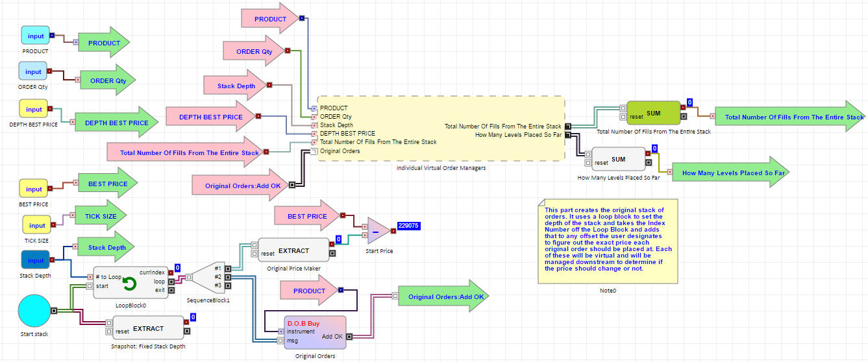Click the yellow Note0 sticky note
This screenshot has width=868, height=362.
[x=608, y=241]
